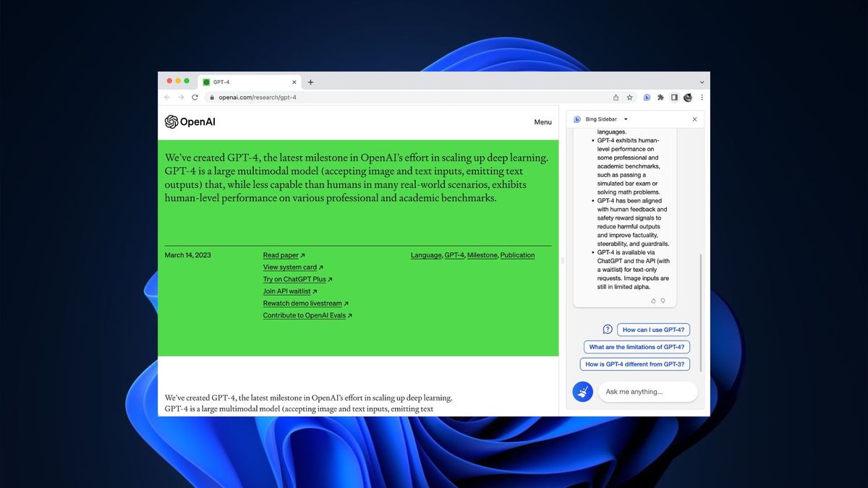Open the Extensions puzzle icon

coord(660,98)
